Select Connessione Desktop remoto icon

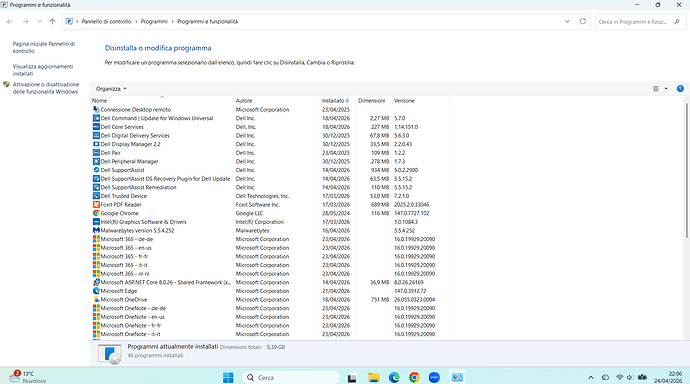click(x=96, y=110)
